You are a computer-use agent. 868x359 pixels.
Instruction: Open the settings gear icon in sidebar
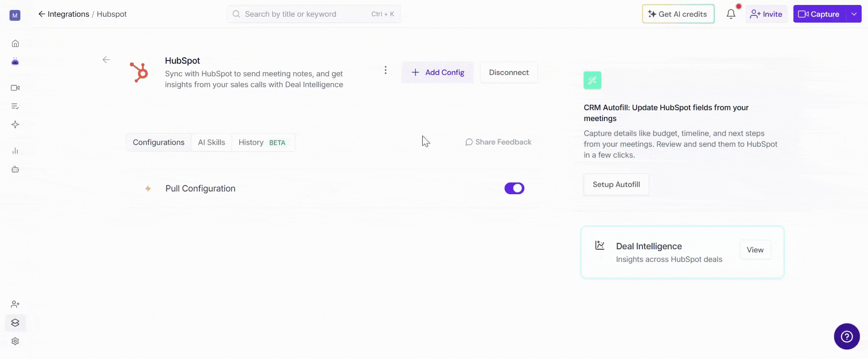[15, 341]
